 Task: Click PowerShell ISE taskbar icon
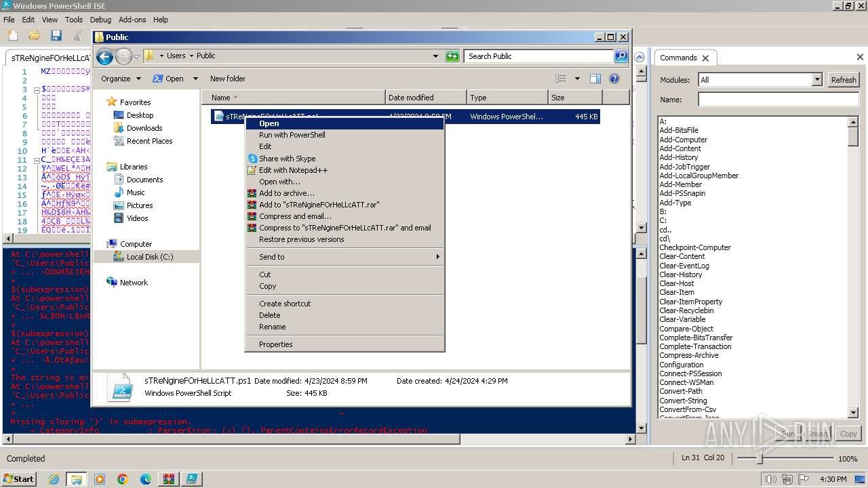191,479
